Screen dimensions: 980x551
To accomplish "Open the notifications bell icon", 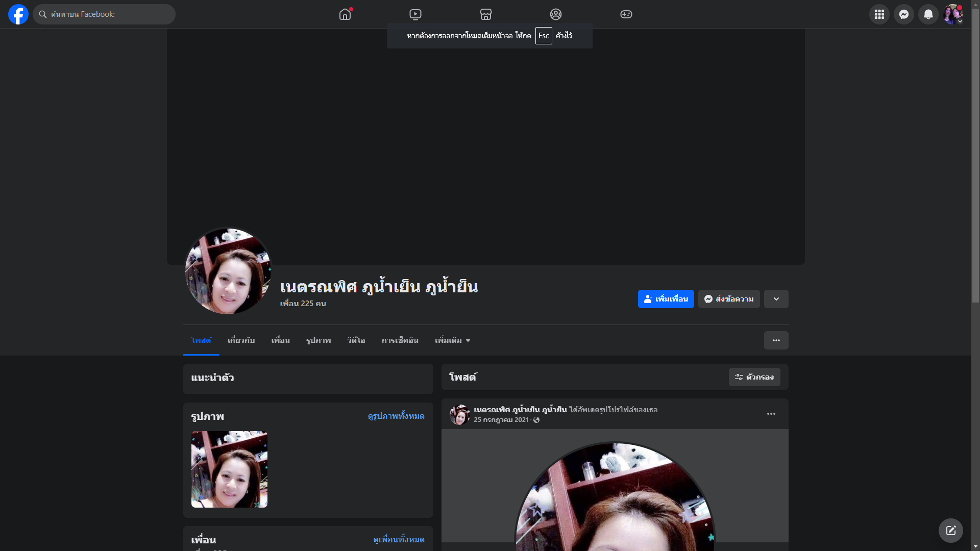I will (x=928, y=14).
